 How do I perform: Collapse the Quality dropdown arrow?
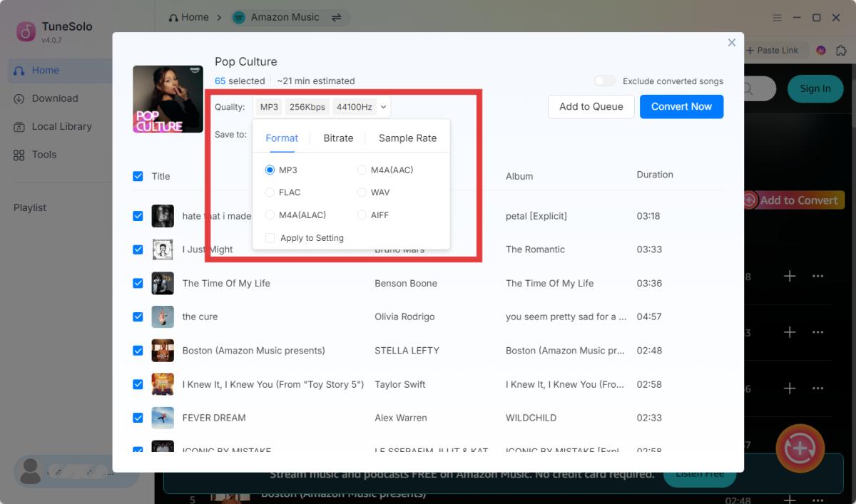click(384, 107)
